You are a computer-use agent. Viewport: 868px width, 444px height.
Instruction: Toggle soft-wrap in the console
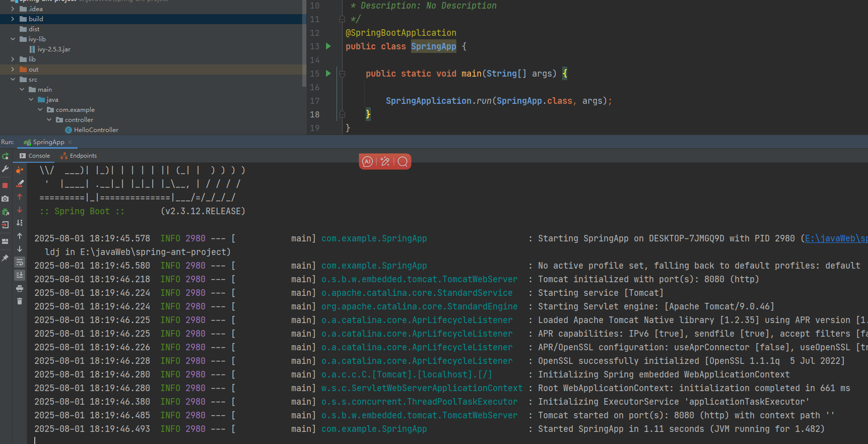pyautogui.click(x=20, y=262)
